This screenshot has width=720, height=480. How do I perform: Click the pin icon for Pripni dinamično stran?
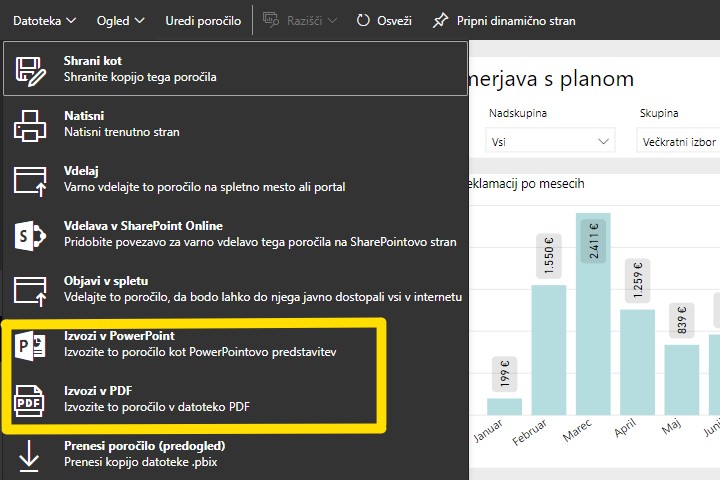pos(440,20)
